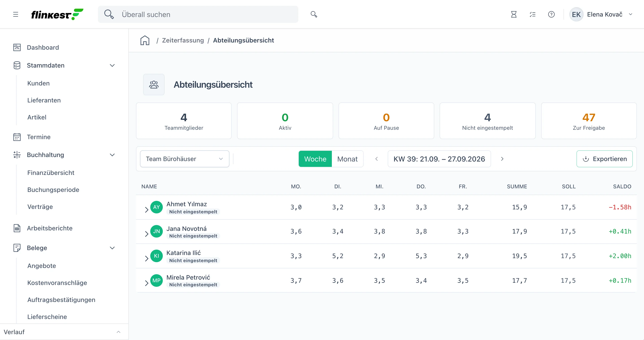This screenshot has height=340, width=644.
Task: Click the Termine calendar icon
Action: coord(17,137)
